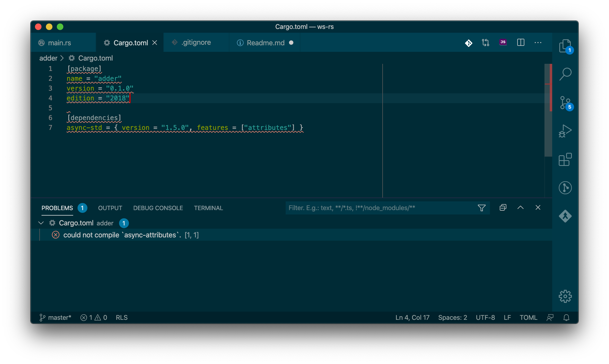Open Source Control view with badge 5
This screenshot has height=364, width=609.
pos(565,103)
